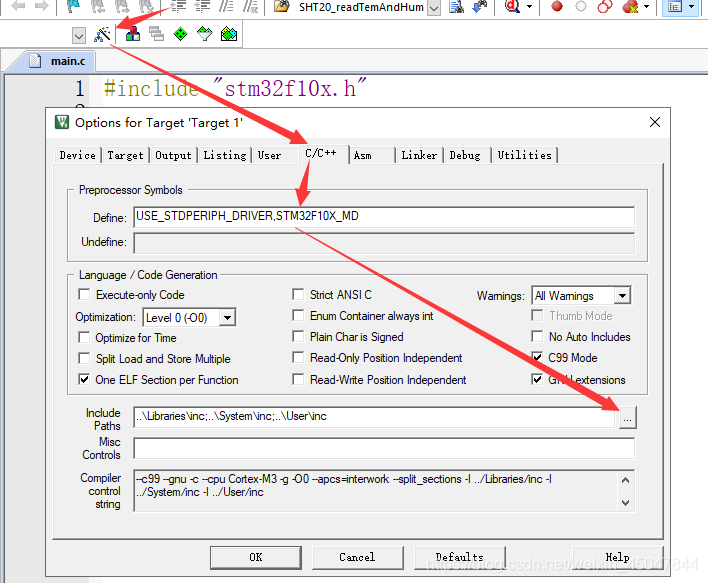Click the Unindent selected lines icon

(202, 6)
